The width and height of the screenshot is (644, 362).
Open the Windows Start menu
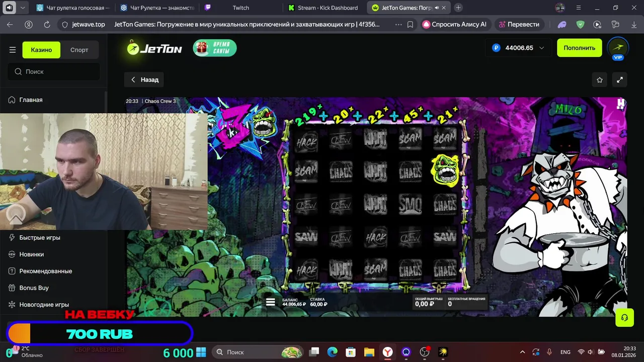[x=201, y=352]
